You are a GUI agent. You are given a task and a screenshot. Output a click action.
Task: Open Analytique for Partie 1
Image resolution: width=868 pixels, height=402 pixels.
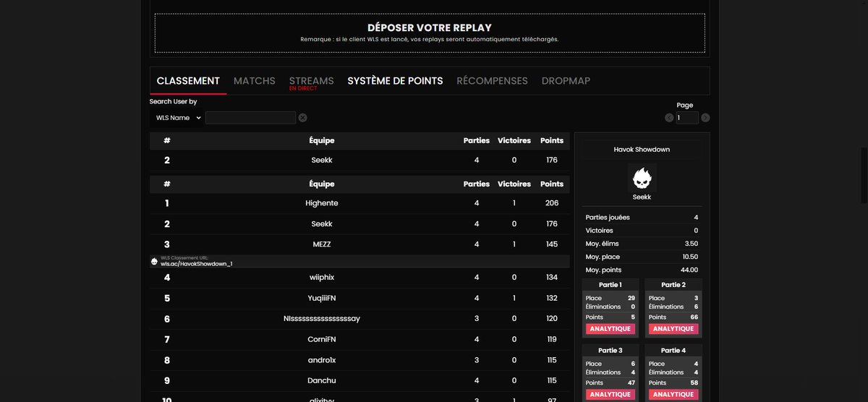click(x=610, y=329)
